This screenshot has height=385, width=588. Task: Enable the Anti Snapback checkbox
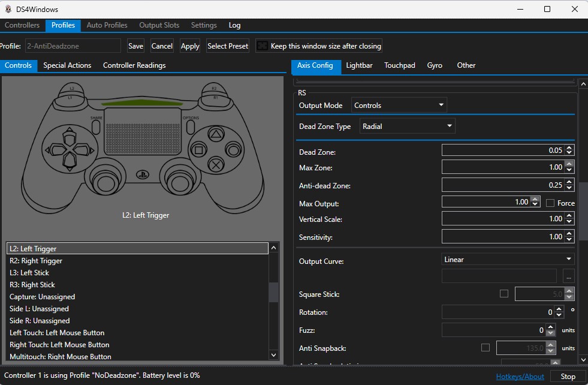[x=485, y=348]
